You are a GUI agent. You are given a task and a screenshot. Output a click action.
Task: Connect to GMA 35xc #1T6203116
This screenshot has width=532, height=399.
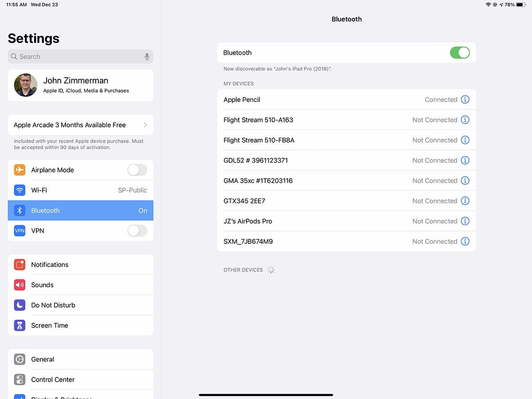310,181
